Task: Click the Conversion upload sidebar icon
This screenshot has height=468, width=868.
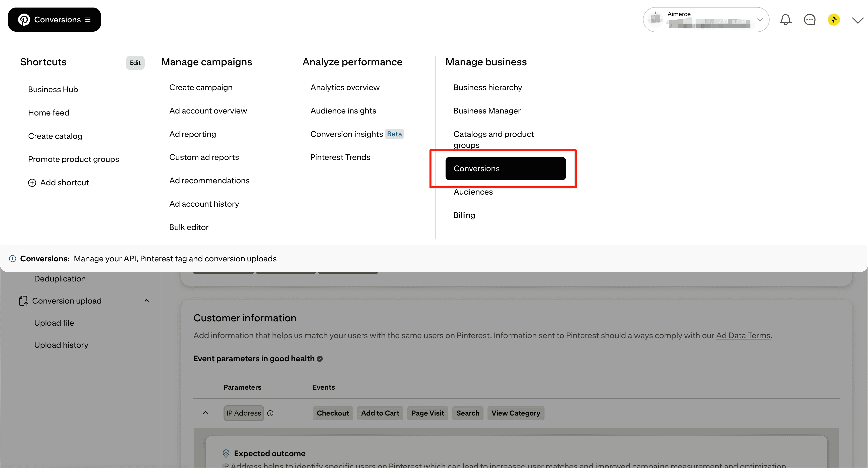Action: click(x=23, y=301)
